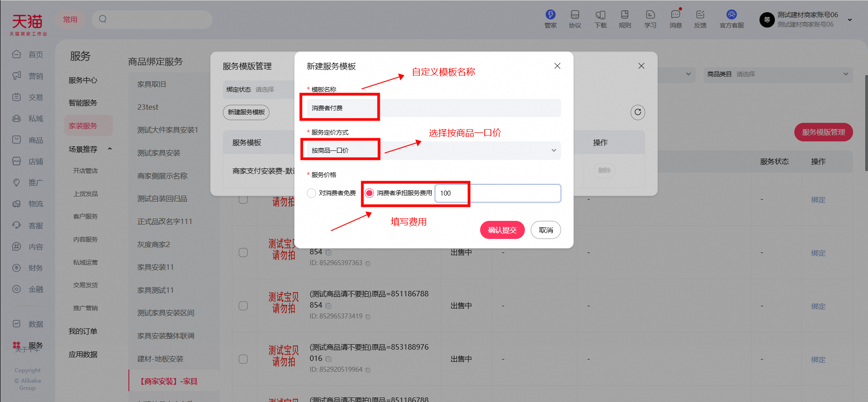Screen dimensions: 868x402
Task: Open the 消息 notifications icon
Action: click(675, 19)
